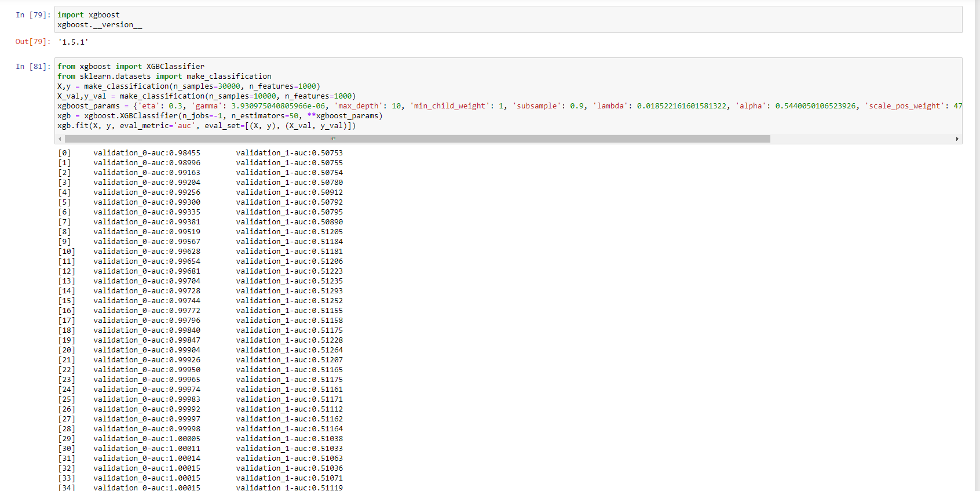Click the xgb.fit(X, y, eval_metric='auc') line
980x491 pixels.
point(207,126)
